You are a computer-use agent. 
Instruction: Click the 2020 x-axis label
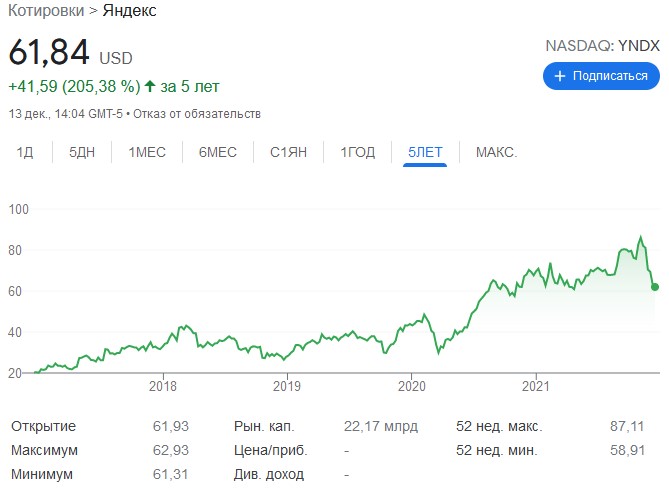pos(412,386)
